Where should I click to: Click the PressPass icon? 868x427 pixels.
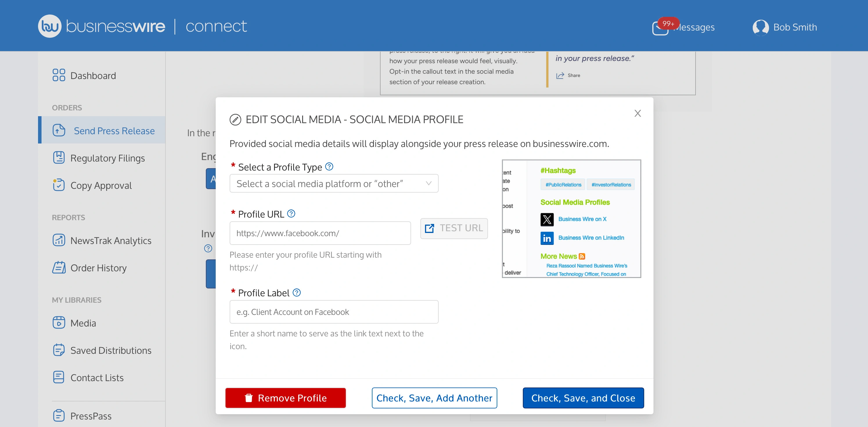59,416
